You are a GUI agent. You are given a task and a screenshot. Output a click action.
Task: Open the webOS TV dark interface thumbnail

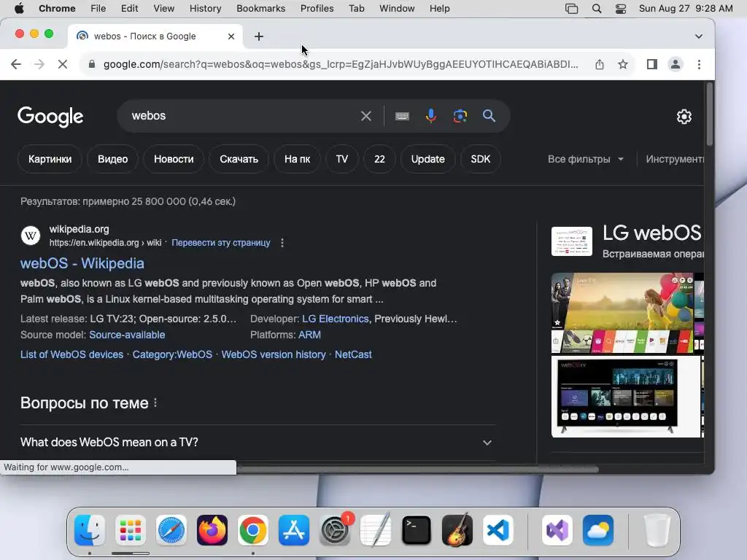tap(625, 397)
